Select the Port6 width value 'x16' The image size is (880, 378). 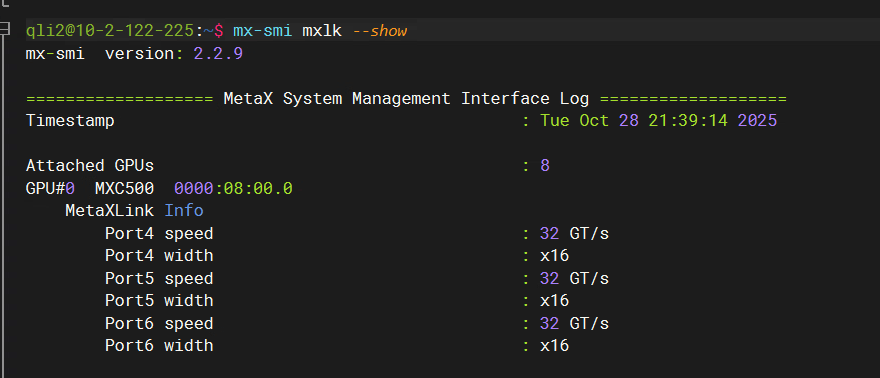coord(555,345)
